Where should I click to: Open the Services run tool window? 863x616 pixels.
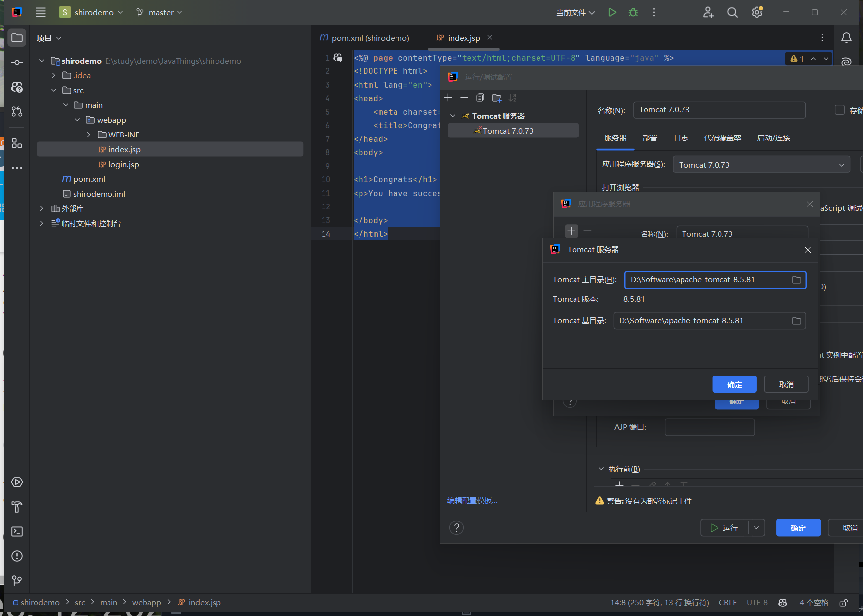pyautogui.click(x=17, y=482)
